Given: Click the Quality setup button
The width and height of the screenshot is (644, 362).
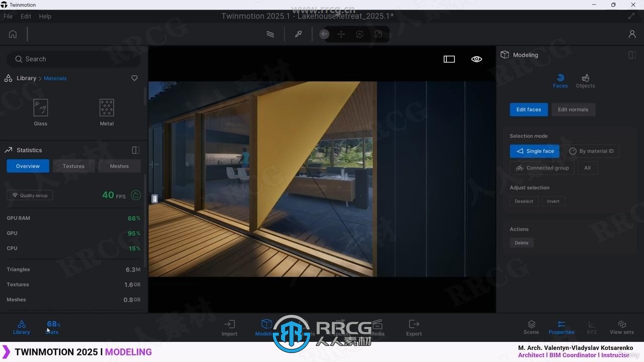Looking at the screenshot, I should pos(30,195).
